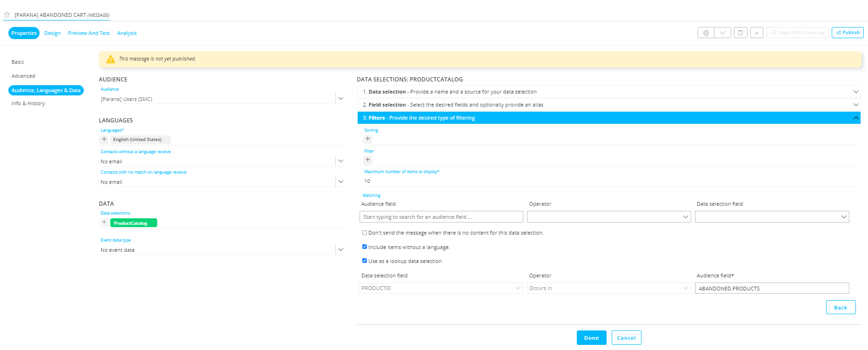
Task: Open the Preview And Test tab
Action: click(89, 33)
